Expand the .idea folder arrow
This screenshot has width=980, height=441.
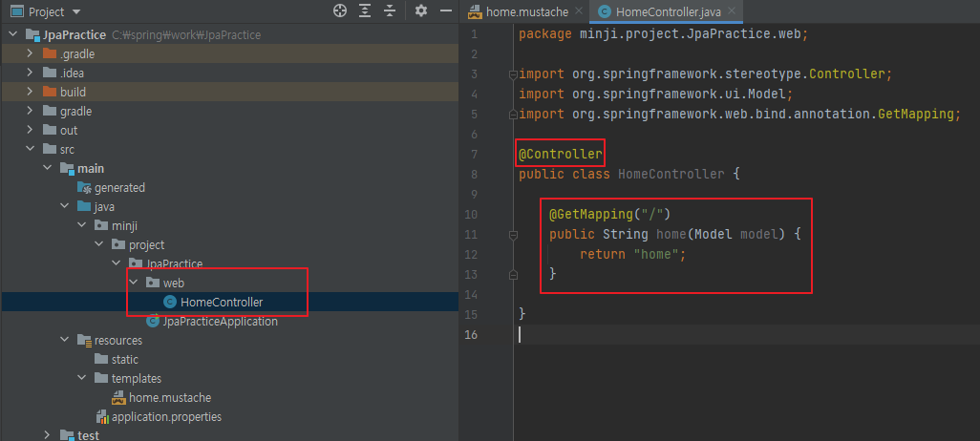click(30, 73)
